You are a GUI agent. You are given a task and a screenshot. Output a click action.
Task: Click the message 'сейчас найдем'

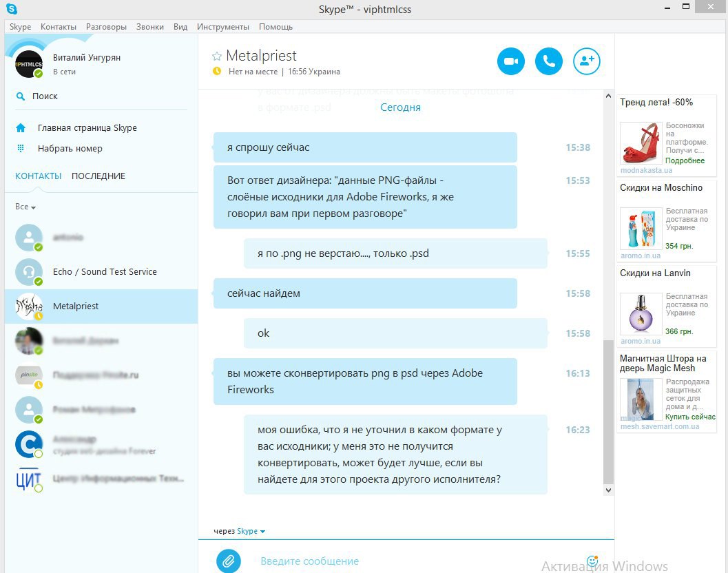tap(365, 293)
